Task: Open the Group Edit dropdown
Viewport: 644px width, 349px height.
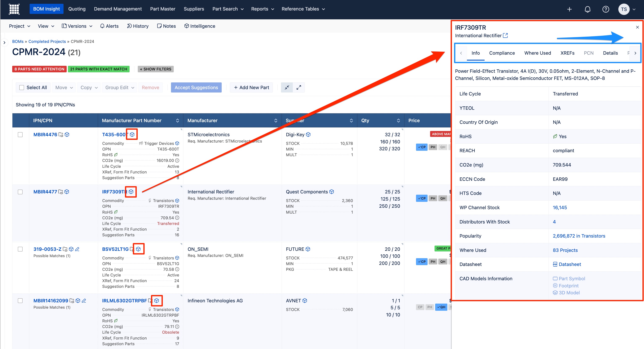Action: (x=119, y=87)
